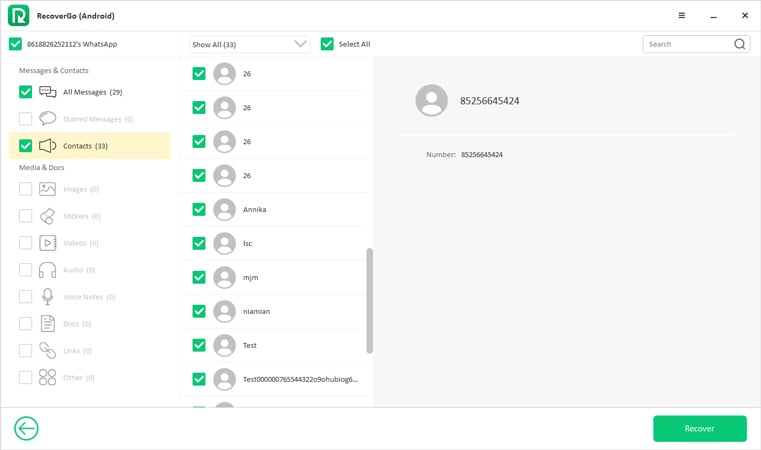Click the Audio (0) label

[x=79, y=270]
